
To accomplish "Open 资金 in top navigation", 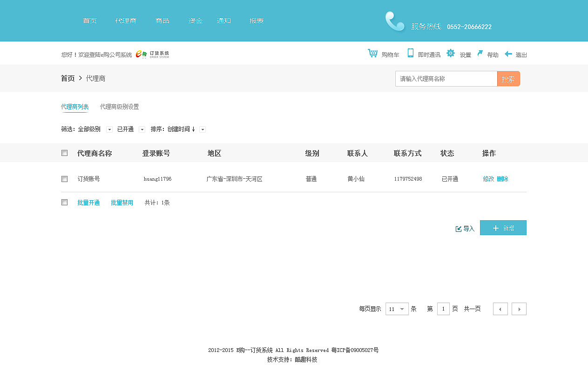I will coord(196,21).
